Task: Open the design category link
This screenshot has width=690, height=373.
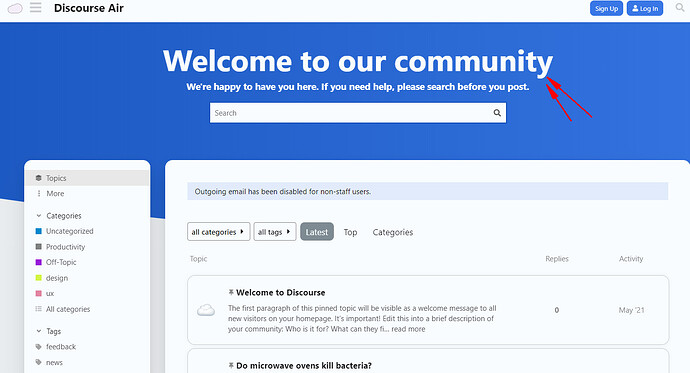Action: [x=57, y=278]
